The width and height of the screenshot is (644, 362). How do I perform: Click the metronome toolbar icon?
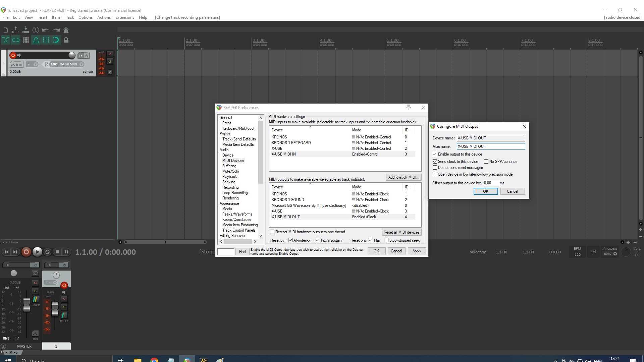pos(66,30)
